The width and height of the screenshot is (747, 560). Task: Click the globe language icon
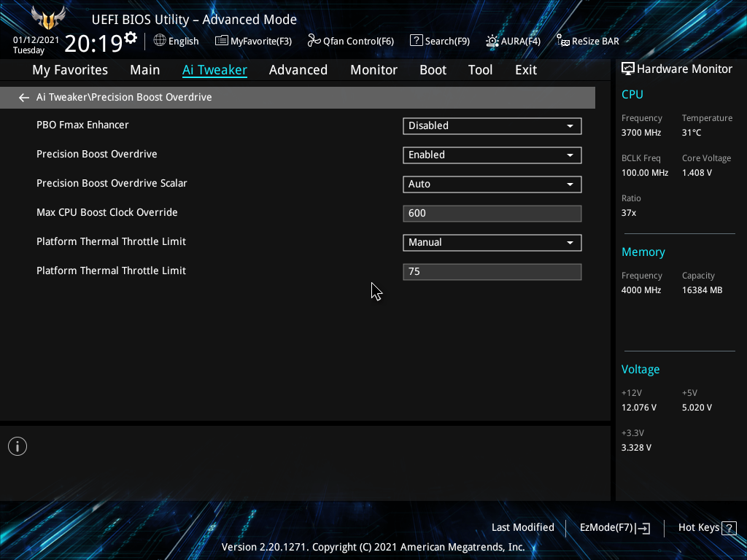tap(160, 41)
